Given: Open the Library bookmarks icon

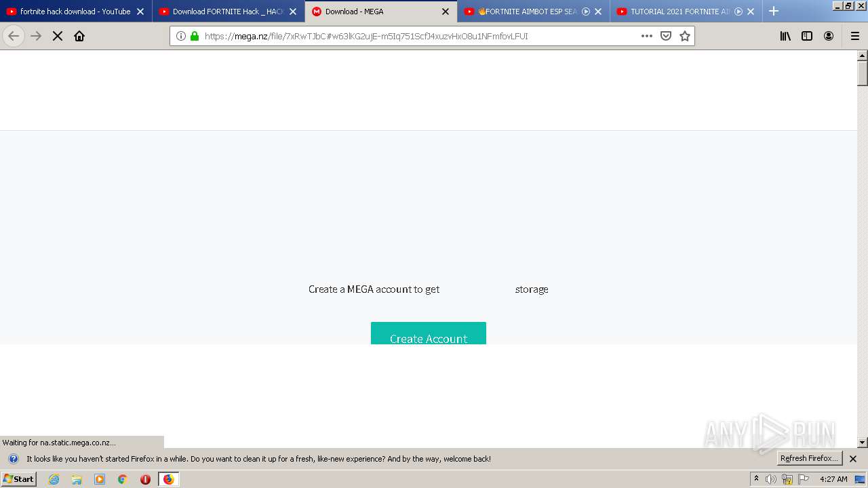Looking at the screenshot, I should (785, 36).
